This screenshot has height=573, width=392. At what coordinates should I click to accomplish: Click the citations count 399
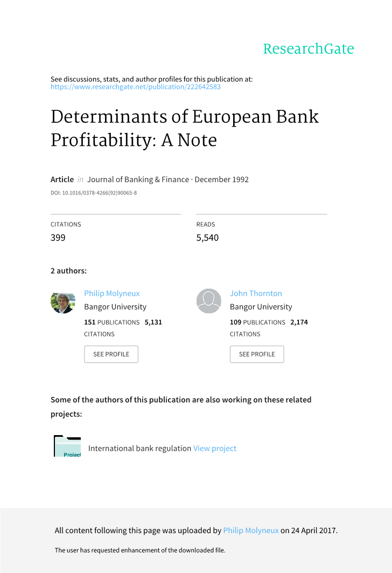pos(58,237)
